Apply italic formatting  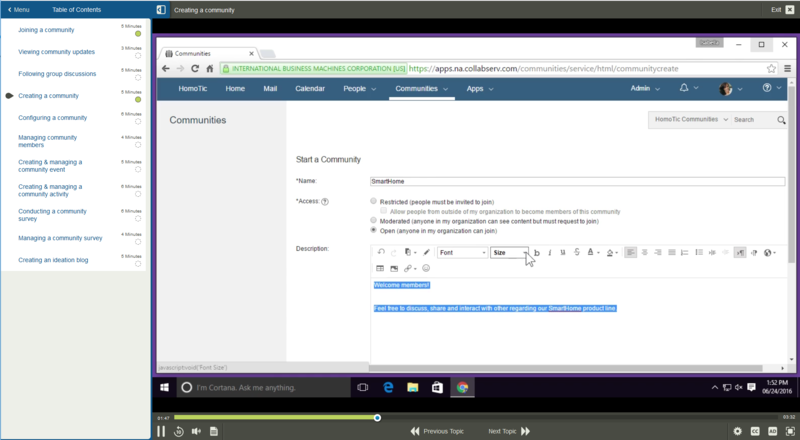(549, 253)
